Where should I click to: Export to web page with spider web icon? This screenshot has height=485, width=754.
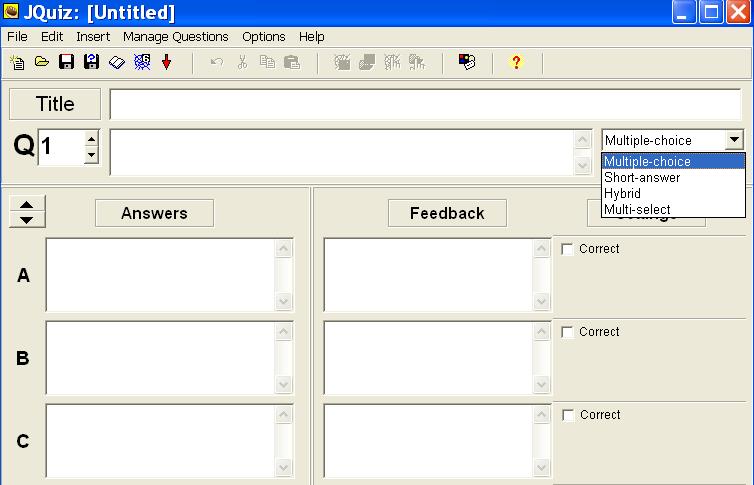(x=142, y=62)
